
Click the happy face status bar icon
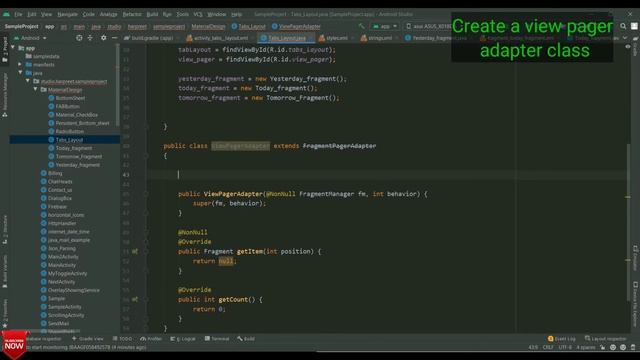tap(613, 347)
